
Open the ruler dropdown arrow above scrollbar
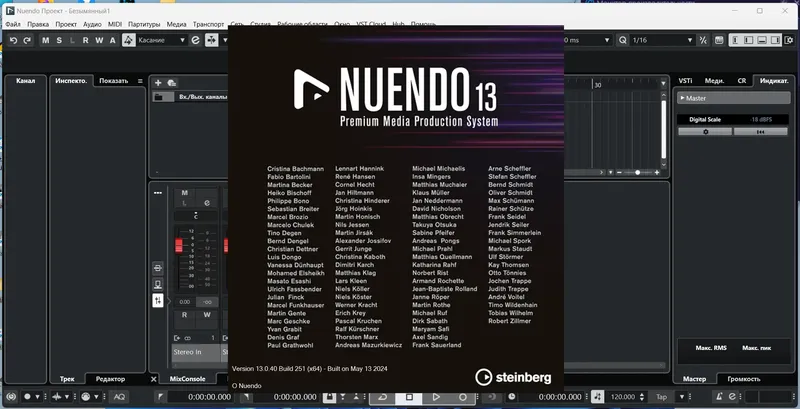tap(663, 84)
